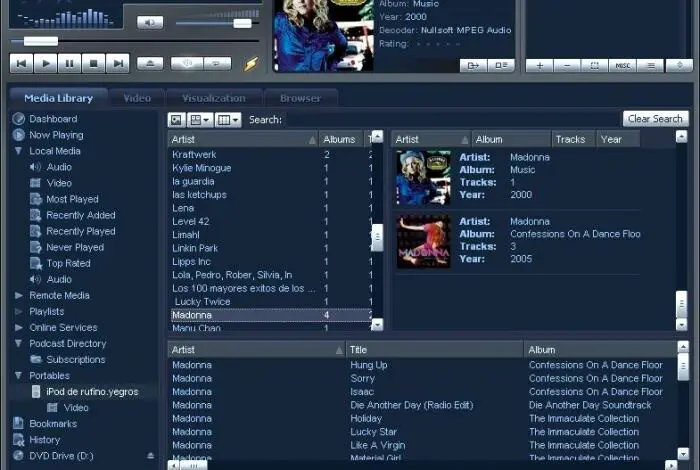The width and height of the screenshot is (700, 470).
Task: Stop playback
Action: point(93,63)
